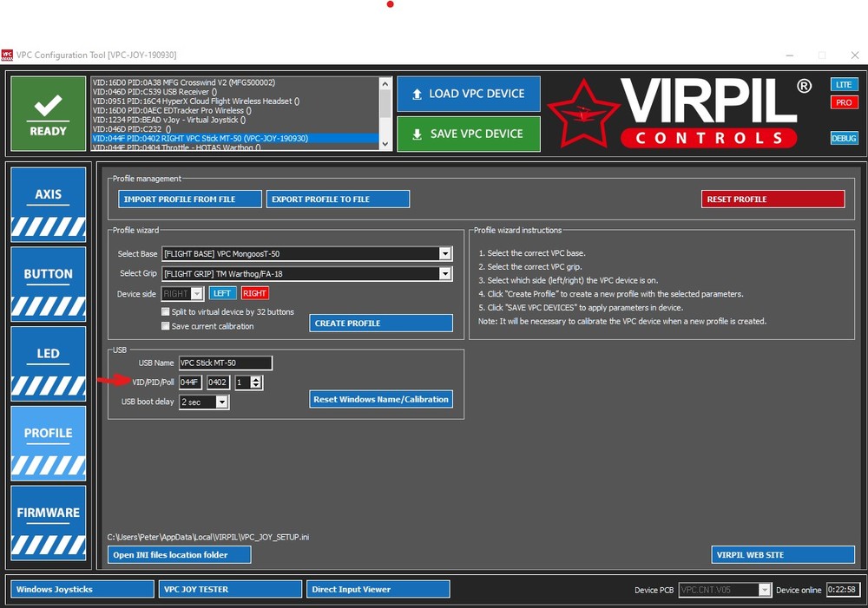The width and height of the screenshot is (868, 608).
Task: Select MFG Crosswind V2 device row
Action: pos(234,82)
